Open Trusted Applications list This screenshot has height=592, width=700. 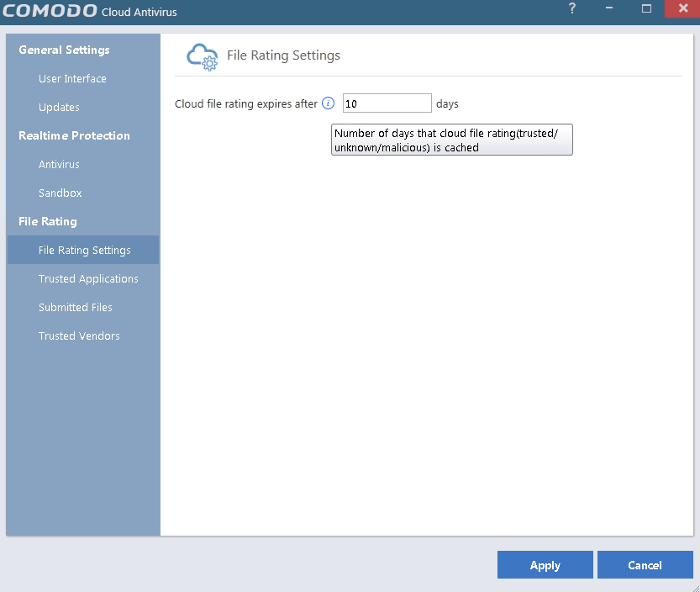pos(88,279)
